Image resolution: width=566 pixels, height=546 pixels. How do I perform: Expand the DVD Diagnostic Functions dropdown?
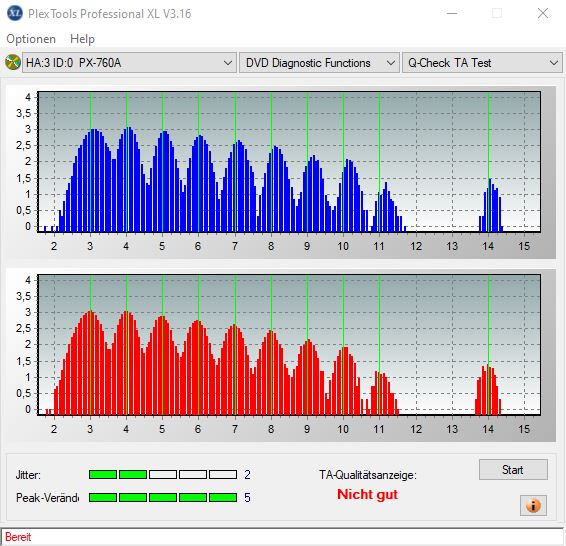(x=319, y=63)
